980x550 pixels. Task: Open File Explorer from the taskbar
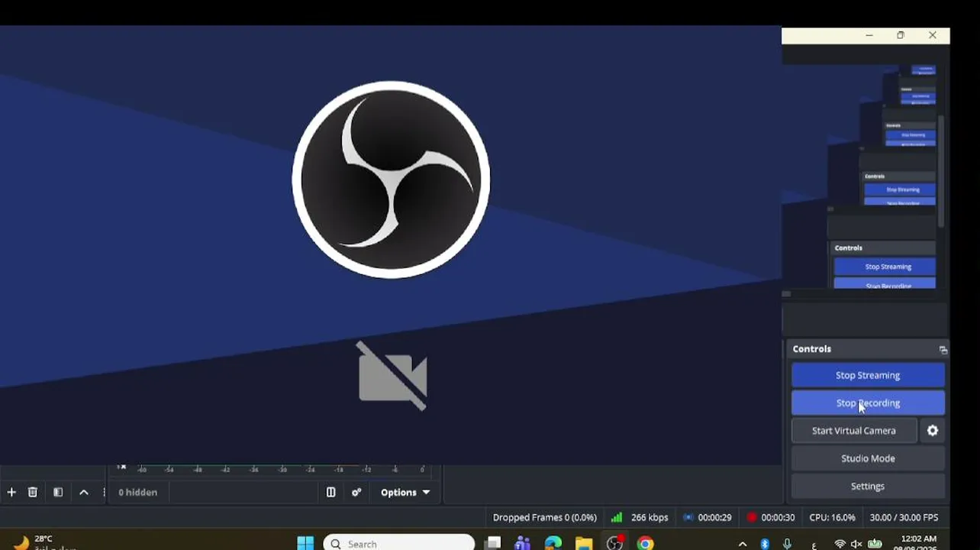pos(584,543)
